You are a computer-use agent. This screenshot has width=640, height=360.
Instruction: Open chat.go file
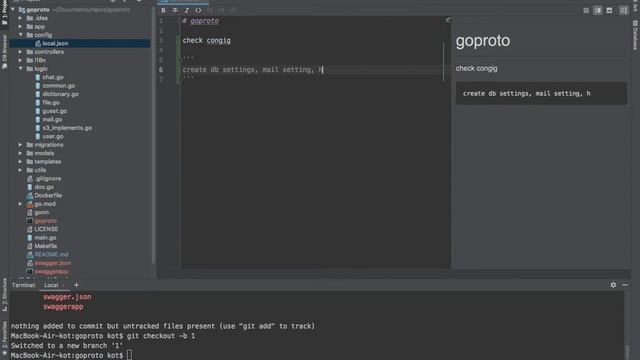click(x=53, y=77)
